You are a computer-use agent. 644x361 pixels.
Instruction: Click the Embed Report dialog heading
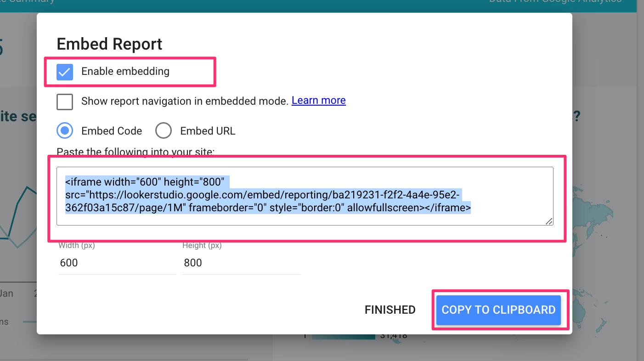point(109,44)
